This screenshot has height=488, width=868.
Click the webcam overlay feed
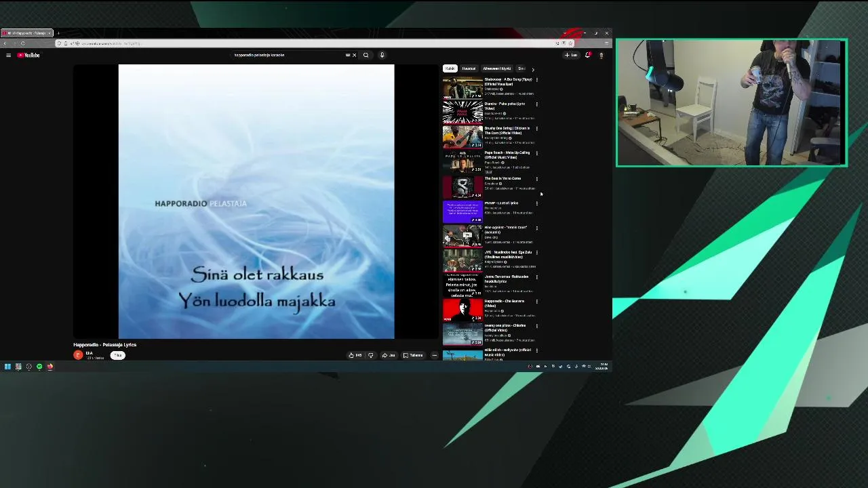point(732,102)
